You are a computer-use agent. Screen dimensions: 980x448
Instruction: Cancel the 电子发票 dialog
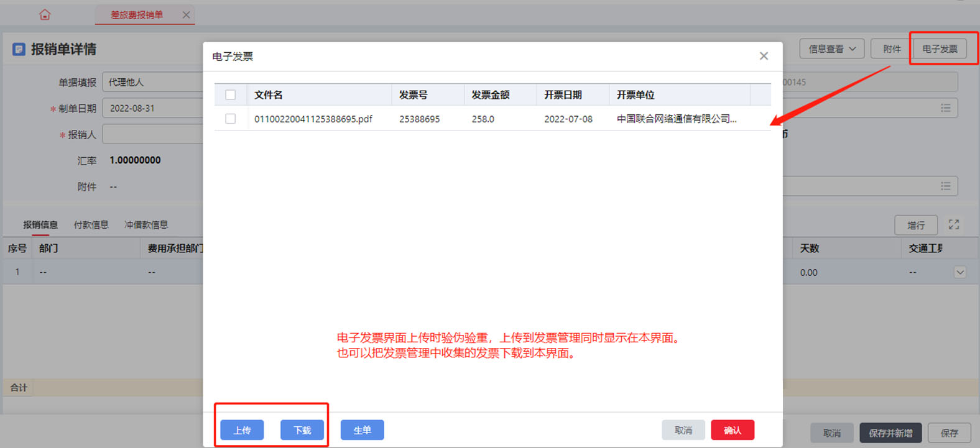[683, 430]
